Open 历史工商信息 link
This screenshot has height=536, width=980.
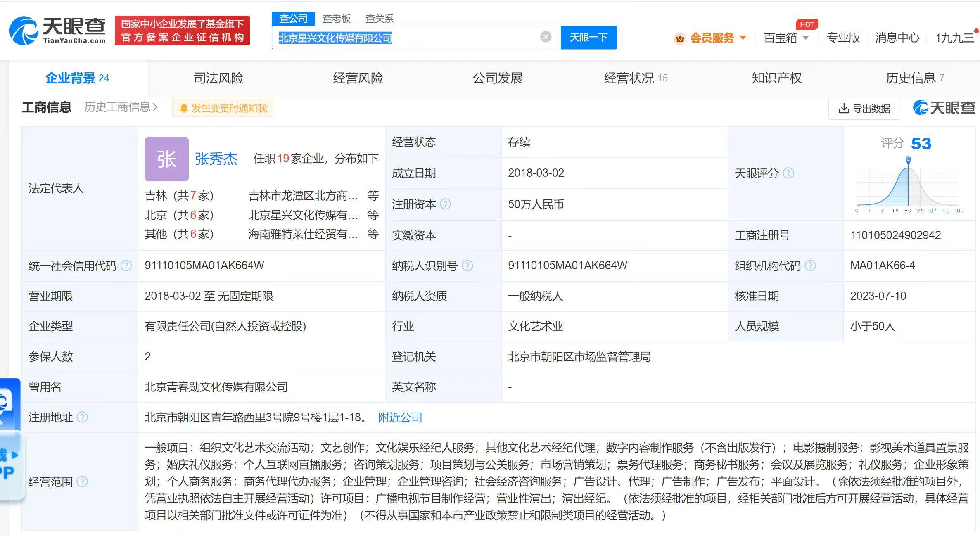tap(121, 107)
